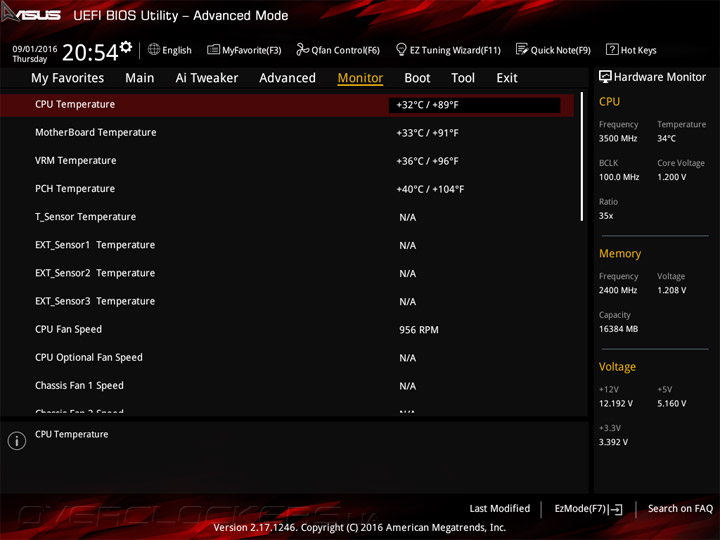Click the +33°C / +91°F value
The width and height of the screenshot is (720, 540).
tap(428, 133)
